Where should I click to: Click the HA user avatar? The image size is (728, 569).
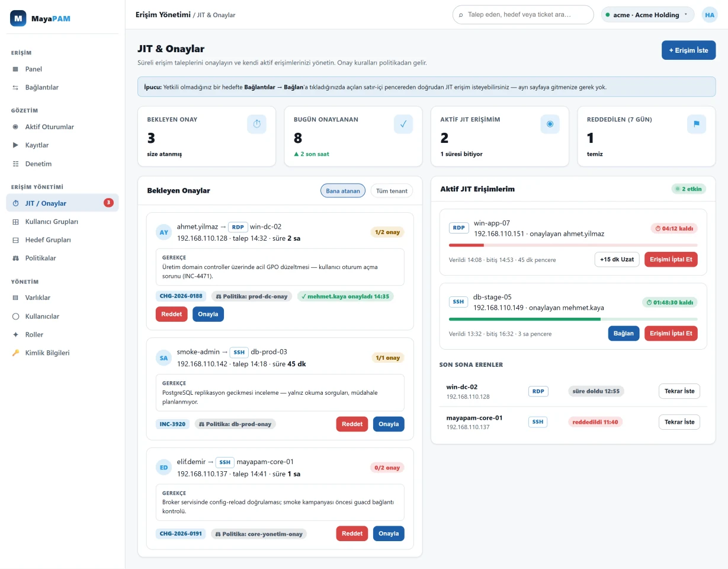click(x=709, y=15)
